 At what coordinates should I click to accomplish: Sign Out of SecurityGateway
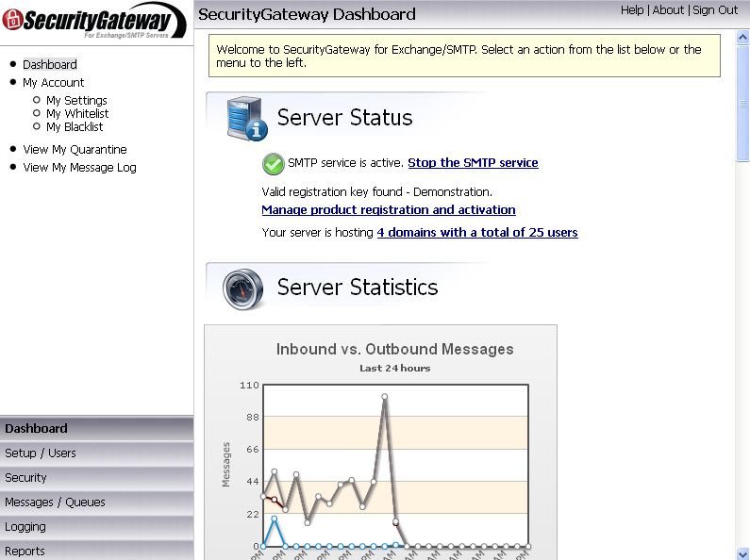tap(715, 10)
